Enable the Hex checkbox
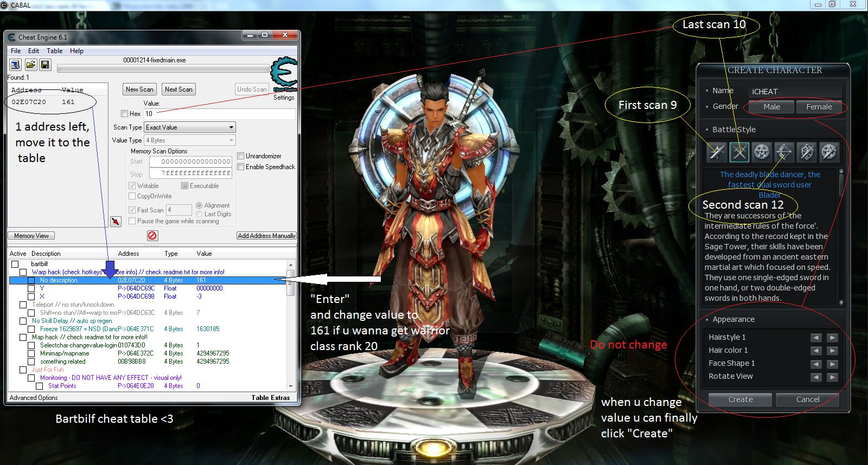 coord(125,114)
